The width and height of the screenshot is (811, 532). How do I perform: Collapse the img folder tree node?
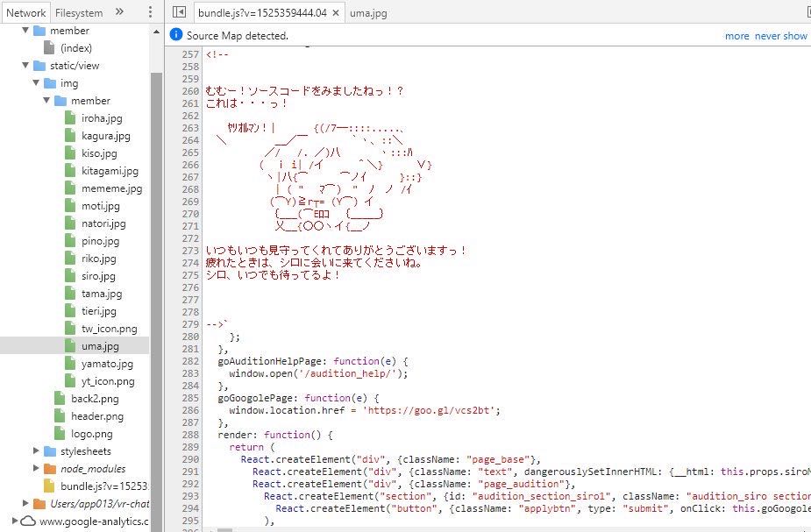click(36, 83)
